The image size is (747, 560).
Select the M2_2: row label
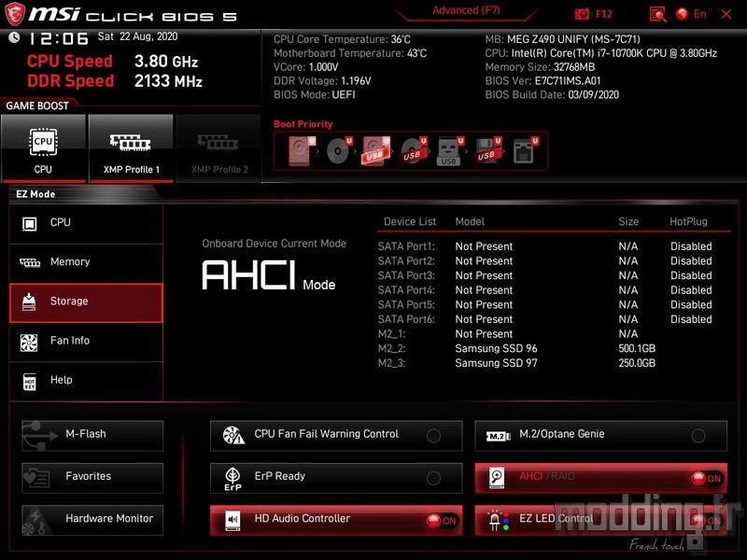[391, 349]
